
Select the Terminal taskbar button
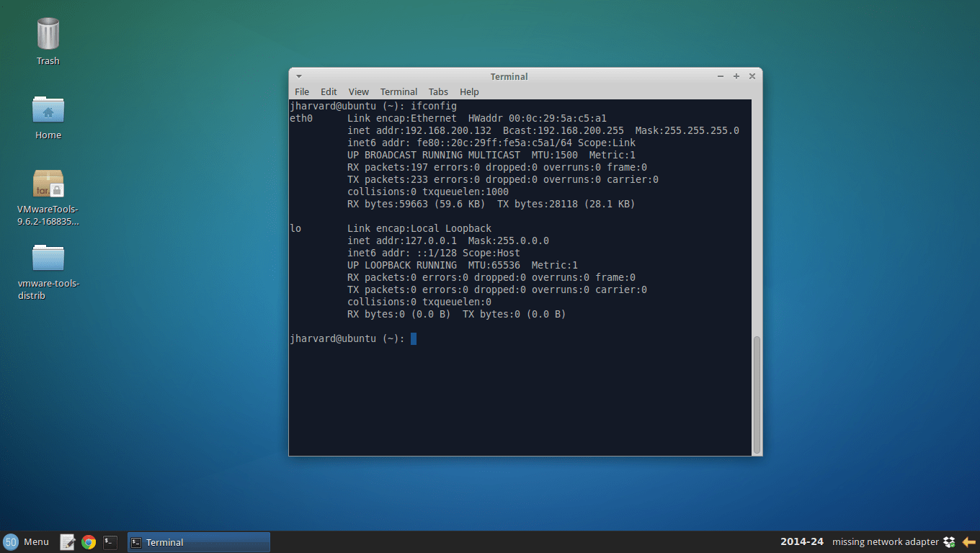click(198, 541)
